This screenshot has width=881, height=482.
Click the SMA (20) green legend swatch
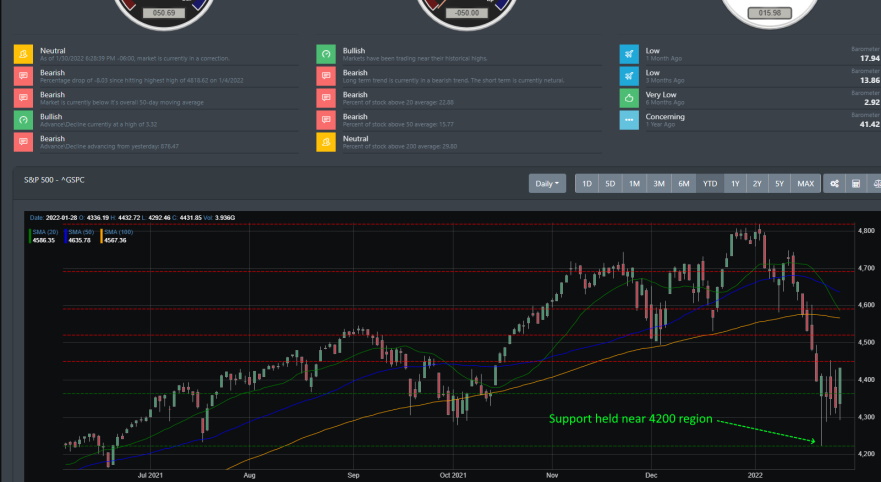pos(30,236)
